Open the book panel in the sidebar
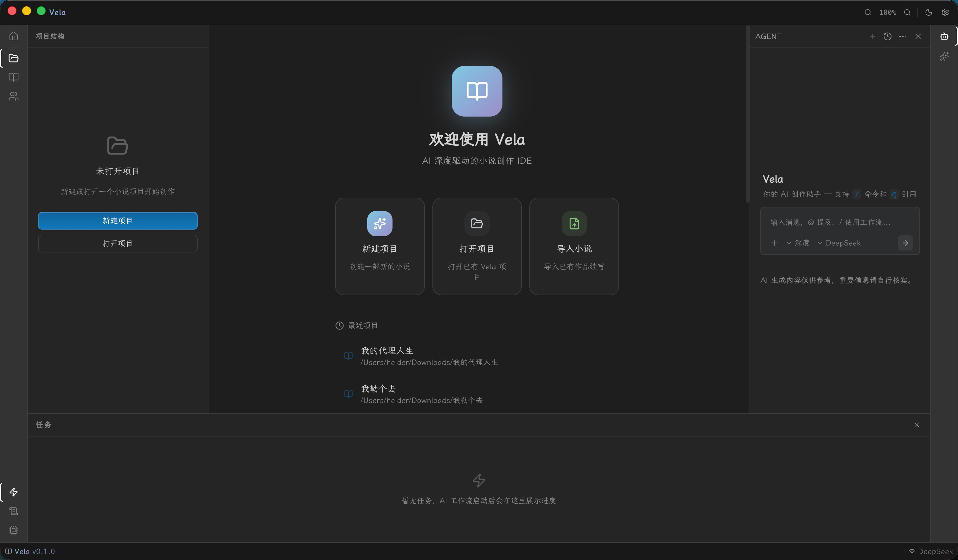Viewport: 958px width, 560px height. click(x=14, y=77)
